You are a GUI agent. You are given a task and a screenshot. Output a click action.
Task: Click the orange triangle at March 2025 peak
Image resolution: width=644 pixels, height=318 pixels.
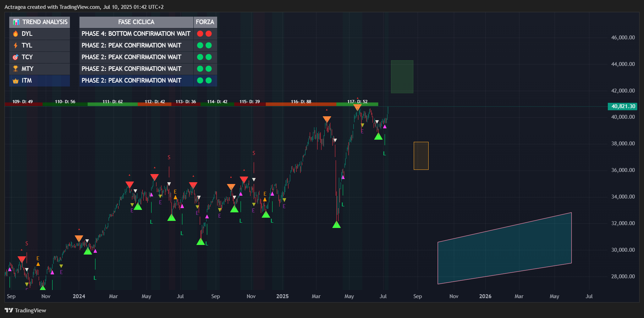327,119
